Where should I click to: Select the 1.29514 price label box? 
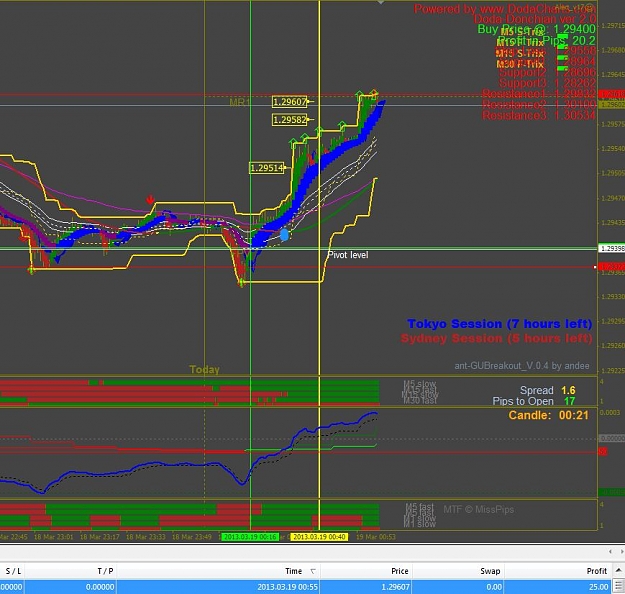click(x=267, y=168)
